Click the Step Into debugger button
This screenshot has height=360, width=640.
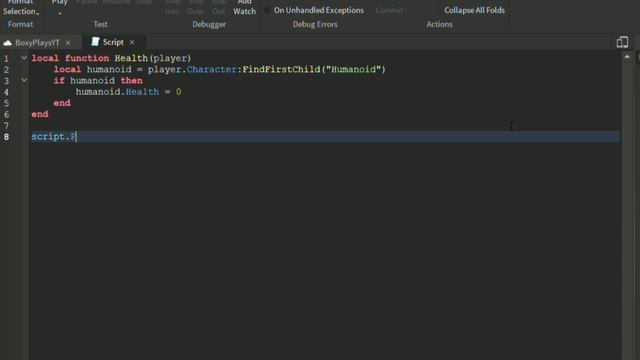coord(172,7)
